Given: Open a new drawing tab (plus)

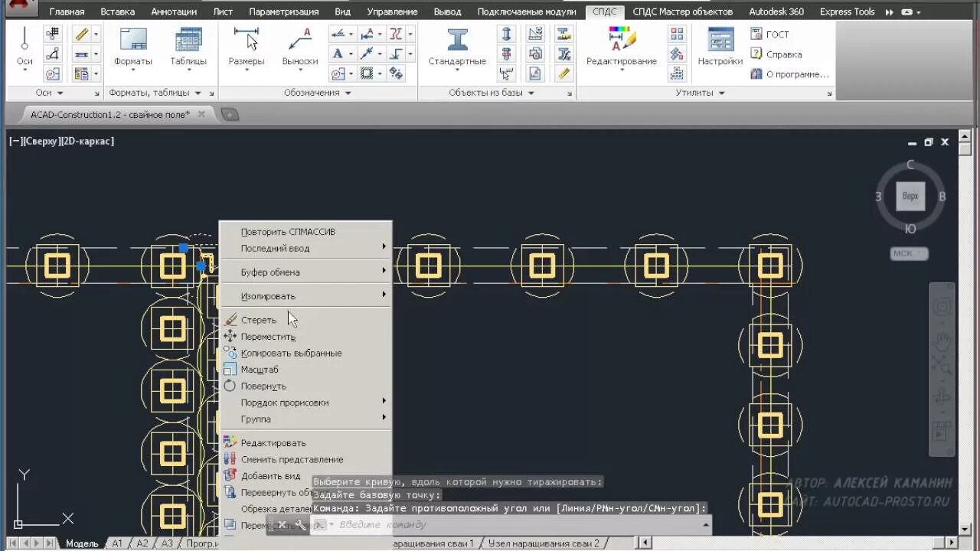Looking at the screenshot, I should (230, 115).
